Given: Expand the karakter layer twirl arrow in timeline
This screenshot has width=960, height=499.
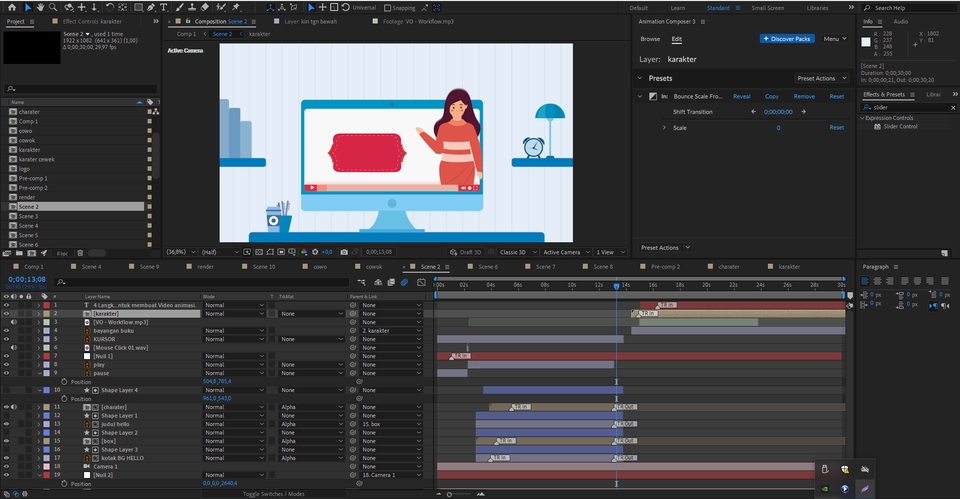Looking at the screenshot, I should pos(39,313).
